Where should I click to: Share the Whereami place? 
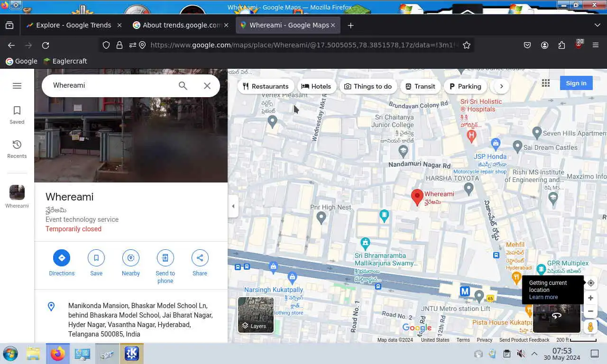(200, 263)
